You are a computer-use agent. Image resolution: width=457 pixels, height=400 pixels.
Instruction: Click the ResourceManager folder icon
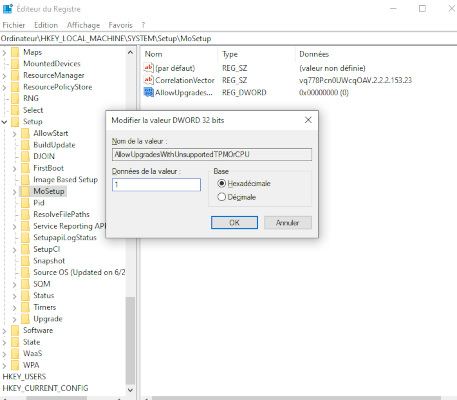tap(15, 75)
